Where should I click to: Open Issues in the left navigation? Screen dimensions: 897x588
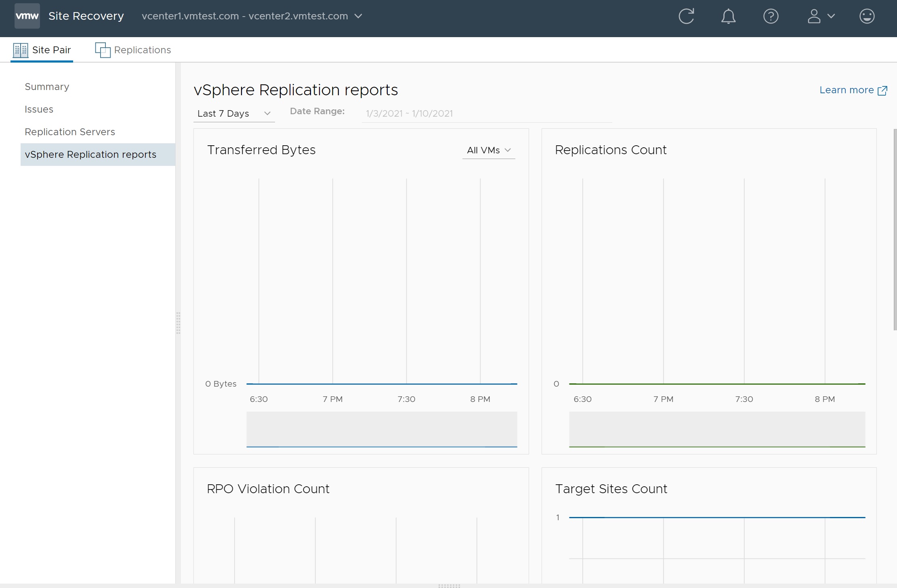[39, 109]
